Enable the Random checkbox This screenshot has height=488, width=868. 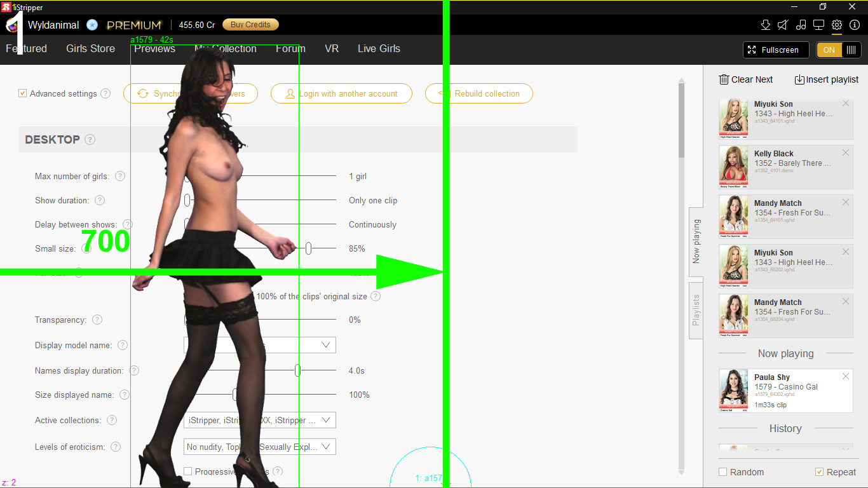point(722,472)
